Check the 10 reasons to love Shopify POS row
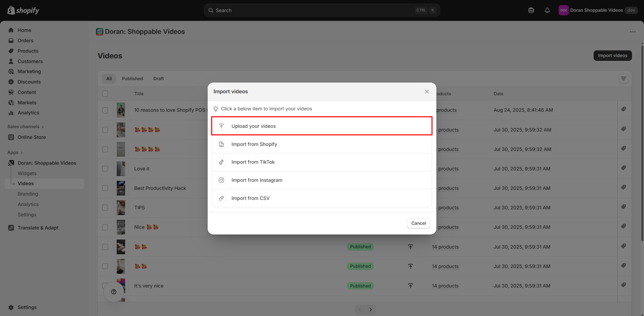The height and width of the screenshot is (316, 644). pos(105,110)
